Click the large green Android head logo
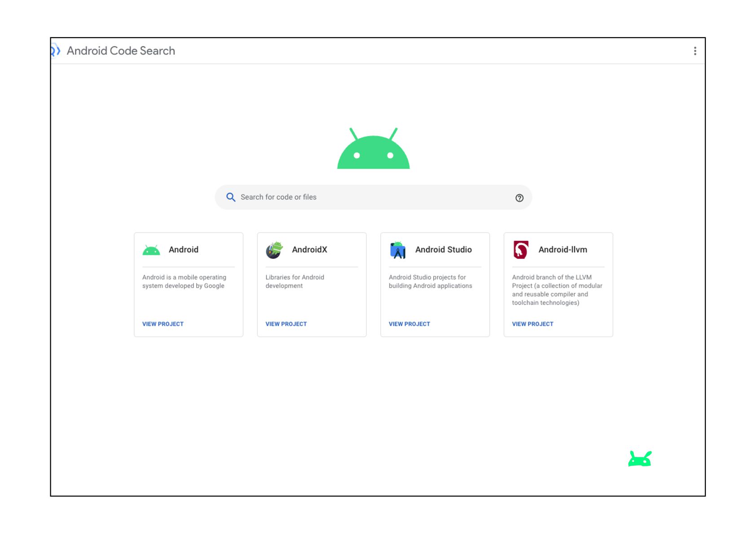Viewport: 756px width, 534px height. [x=373, y=149]
